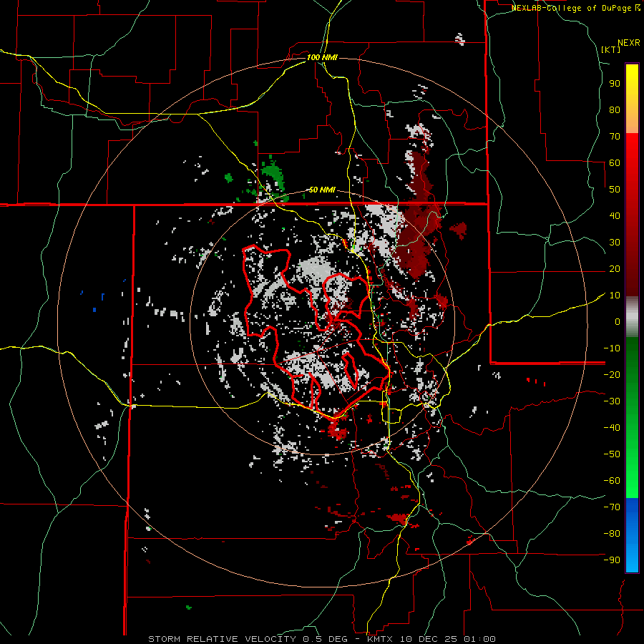Click the gray zero-velocity band on the scale
This screenshot has height=644, width=644.
[632, 317]
